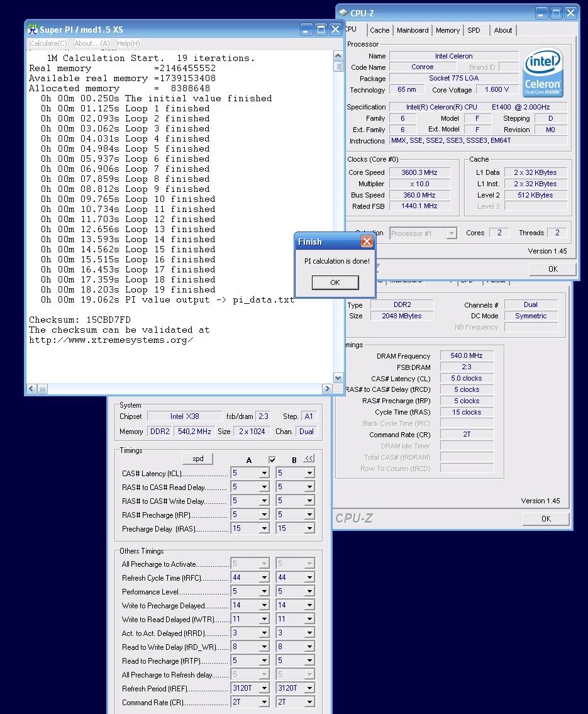Open Refresh Period (tREF) column A dropdown
This screenshot has height=714, width=588.
(264, 688)
